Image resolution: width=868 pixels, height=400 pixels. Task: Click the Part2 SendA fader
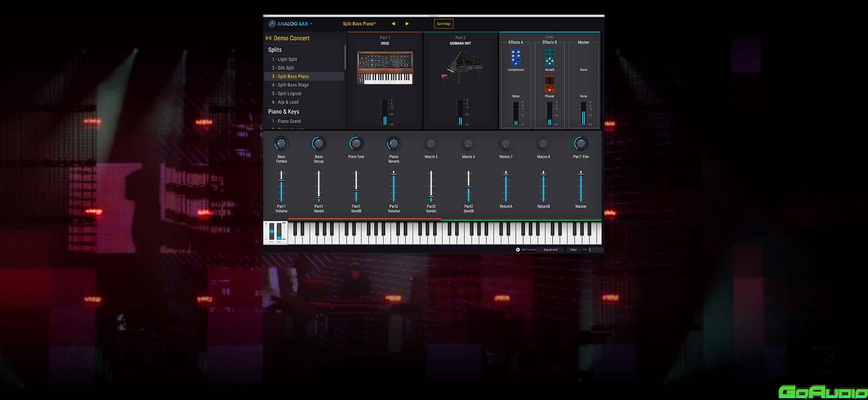[x=431, y=186]
